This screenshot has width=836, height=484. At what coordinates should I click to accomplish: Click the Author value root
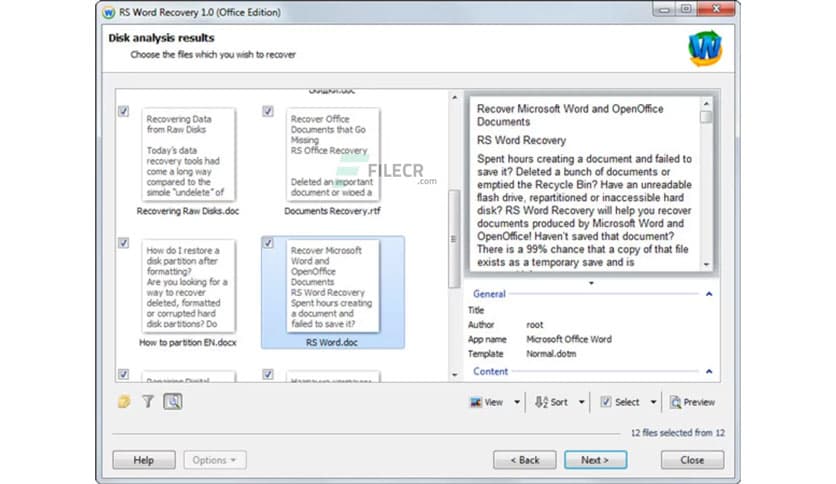534,325
